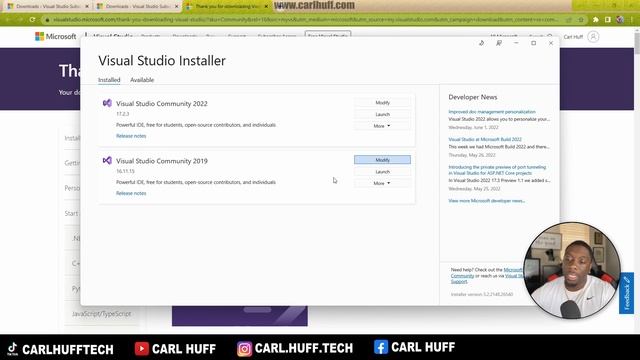Screen dimensions: 640x360
Task: Switch to the Installed tab
Action: tap(109, 80)
